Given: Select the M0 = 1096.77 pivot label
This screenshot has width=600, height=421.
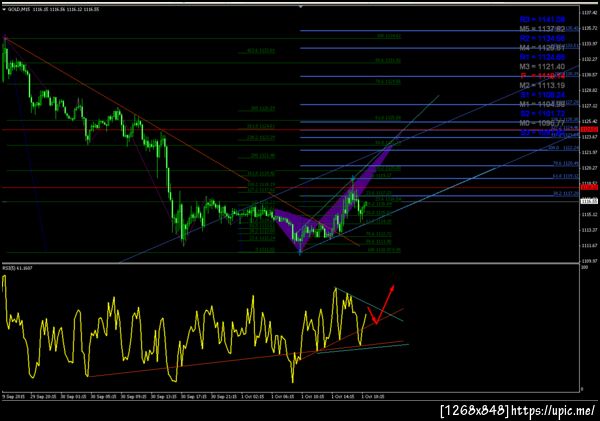Looking at the screenshot, I should pos(542,123).
